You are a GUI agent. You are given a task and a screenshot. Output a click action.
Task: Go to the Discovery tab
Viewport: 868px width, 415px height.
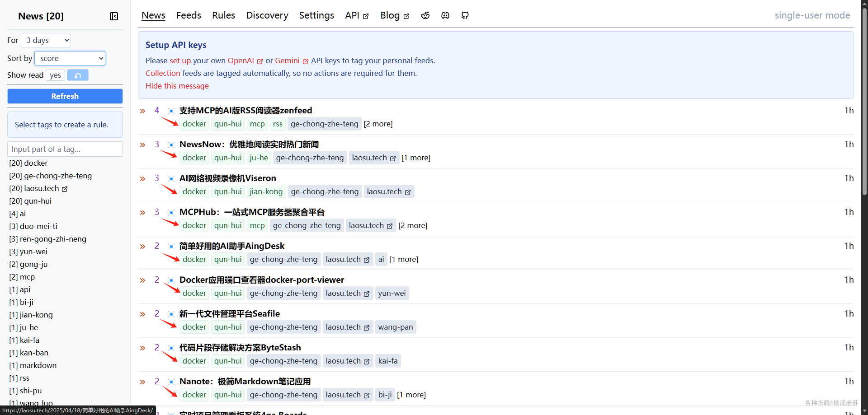[267, 15]
